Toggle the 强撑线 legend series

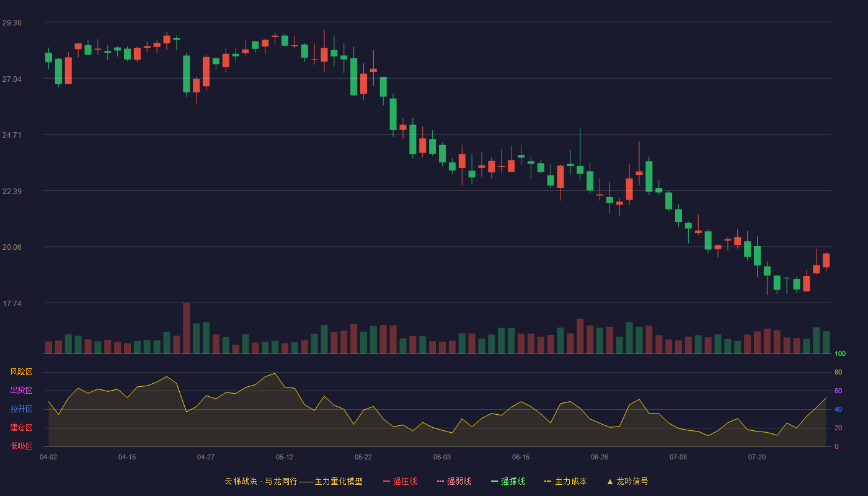pyautogui.click(x=508, y=481)
